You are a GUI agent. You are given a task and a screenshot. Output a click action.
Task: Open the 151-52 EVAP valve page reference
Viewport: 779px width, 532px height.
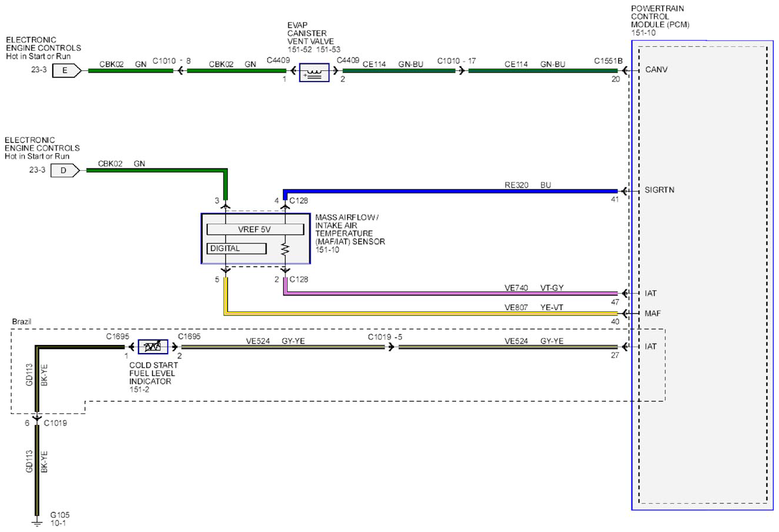301,50
